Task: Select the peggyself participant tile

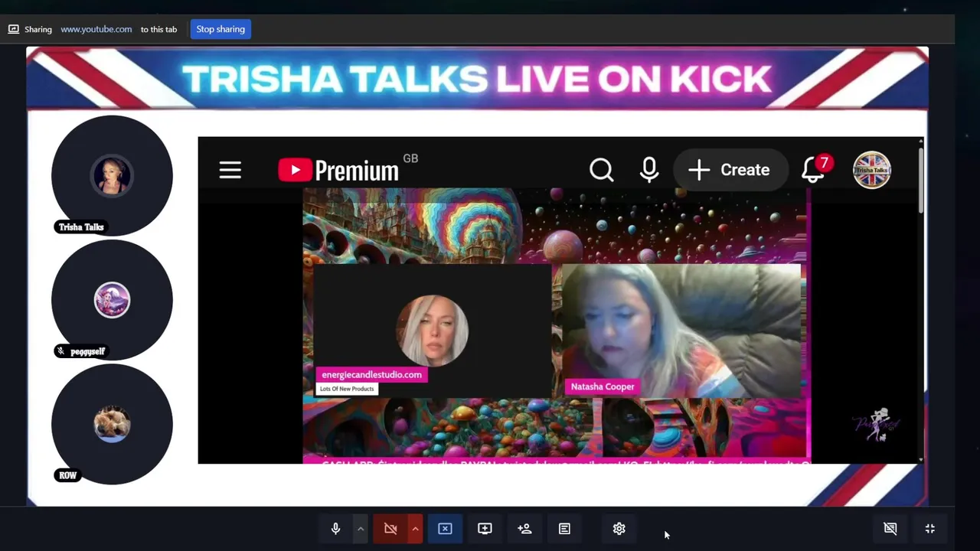Action: click(112, 300)
